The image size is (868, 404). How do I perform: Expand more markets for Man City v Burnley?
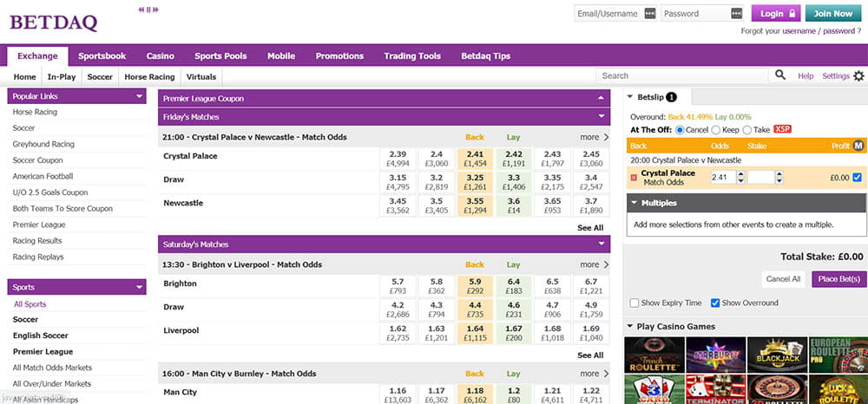coord(595,374)
